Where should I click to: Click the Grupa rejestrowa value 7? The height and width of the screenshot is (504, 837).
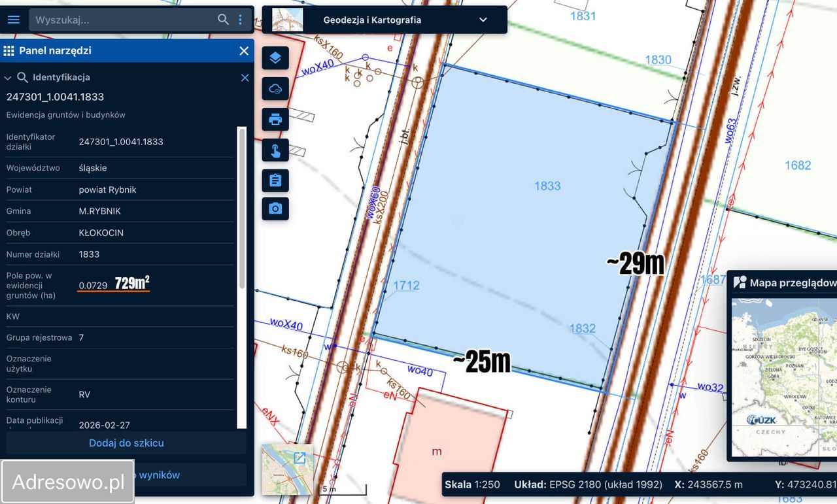81,337
